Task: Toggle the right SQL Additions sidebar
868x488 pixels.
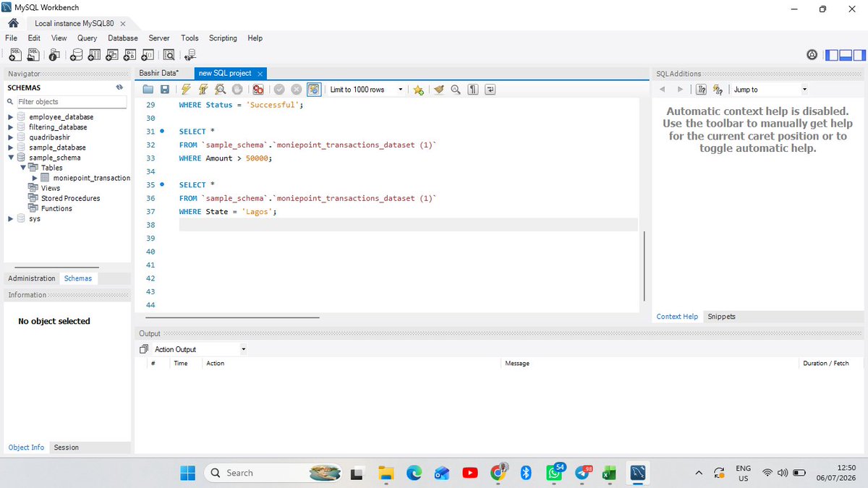Action: [859, 55]
